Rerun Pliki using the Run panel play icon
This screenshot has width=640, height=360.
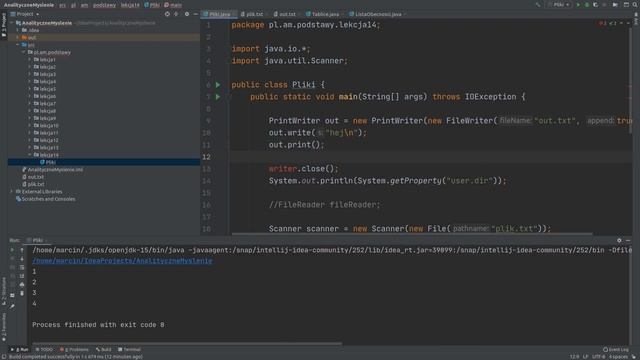click(x=12, y=250)
